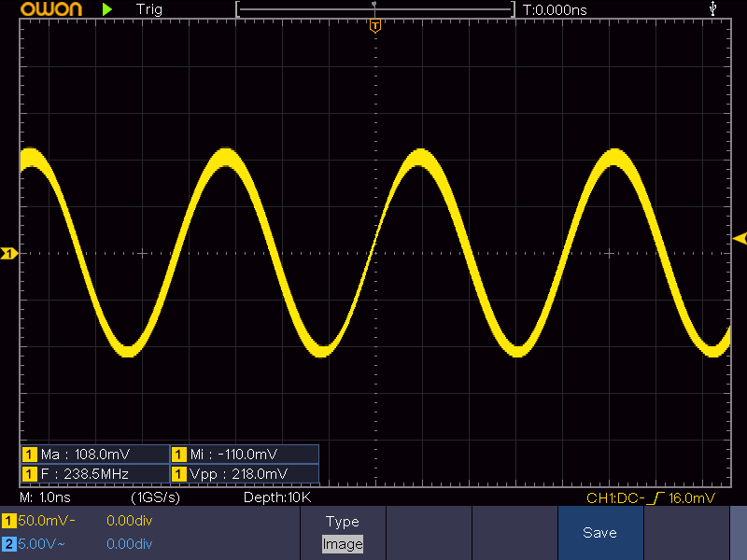Click the 16.0mV trigger level value
This screenshot has width=747, height=560.
[692, 498]
